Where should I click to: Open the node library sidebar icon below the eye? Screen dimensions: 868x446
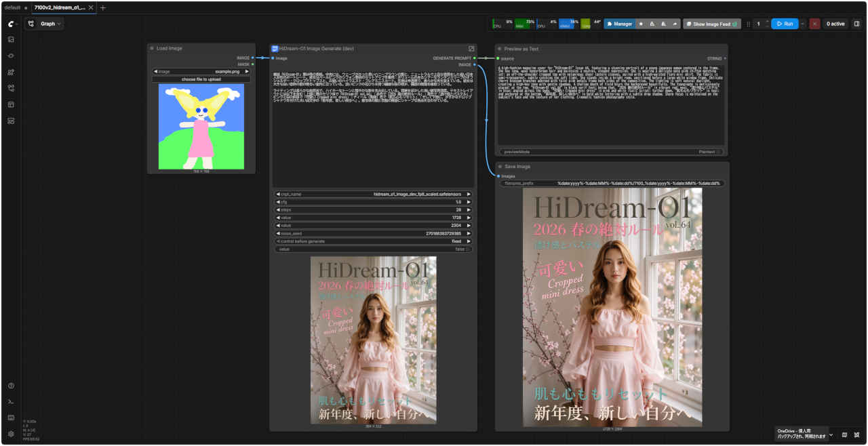point(11,72)
